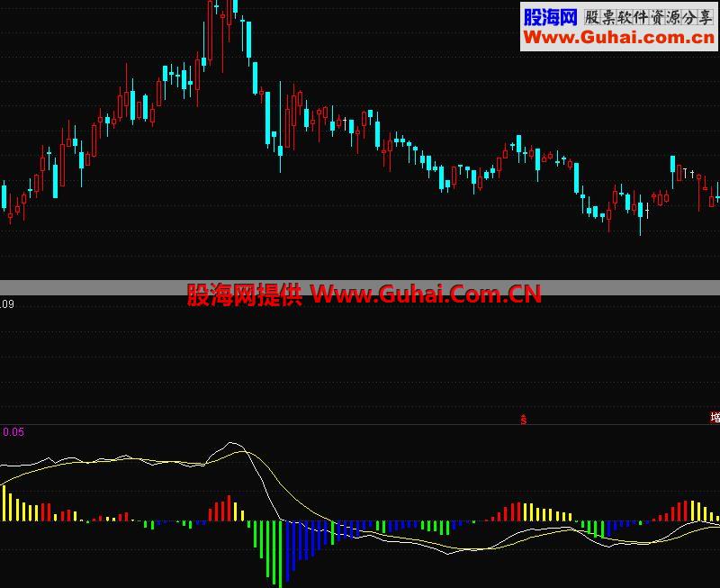Click the purple 0.05 indicator value
720x588 pixels.
[x=13, y=432]
